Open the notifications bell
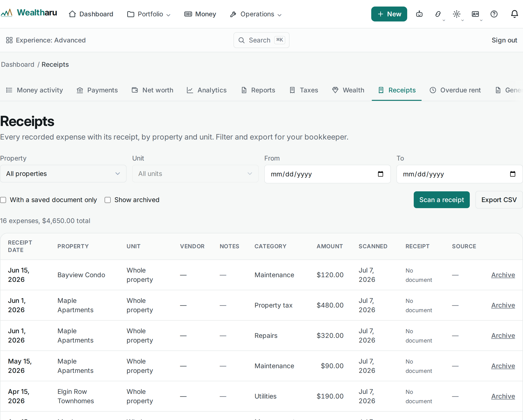Screen dimensions: 523x420 click(515, 14)
